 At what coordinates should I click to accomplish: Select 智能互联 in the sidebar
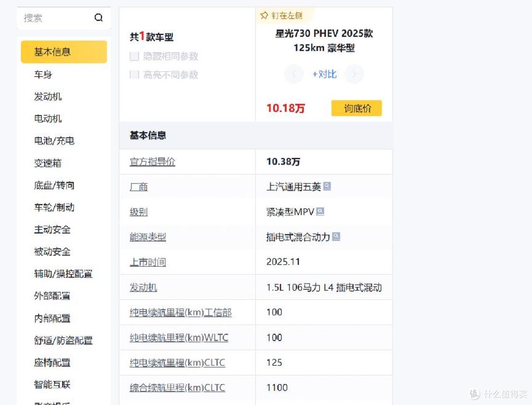(x=52, y=384)
